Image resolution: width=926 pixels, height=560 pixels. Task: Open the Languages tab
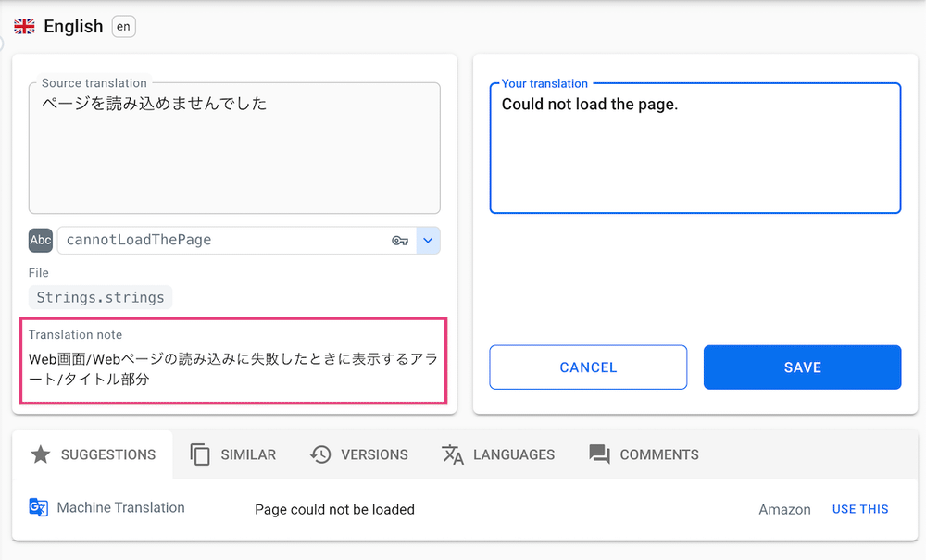498,454
